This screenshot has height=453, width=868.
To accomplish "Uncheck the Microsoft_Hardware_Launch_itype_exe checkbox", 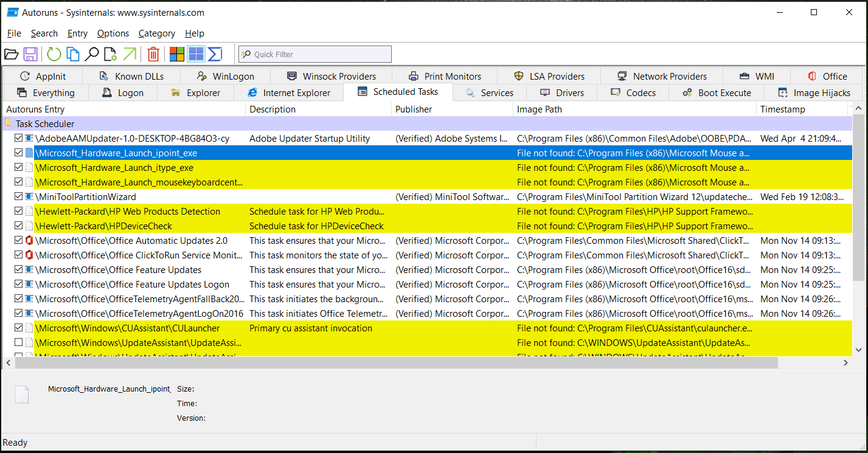I will 19,168.
